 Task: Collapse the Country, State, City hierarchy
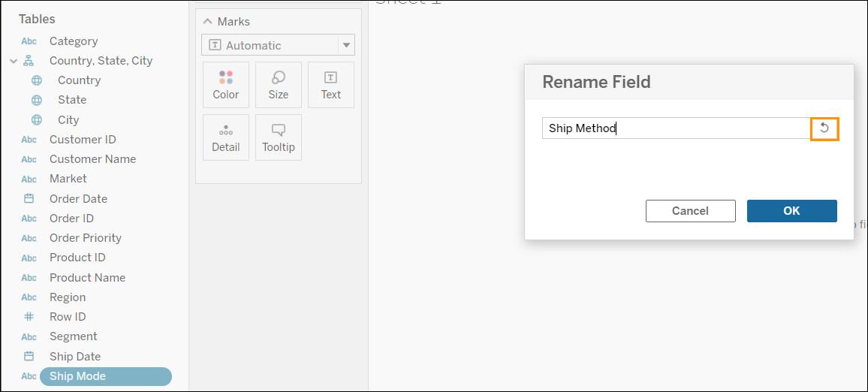(14, 61)
